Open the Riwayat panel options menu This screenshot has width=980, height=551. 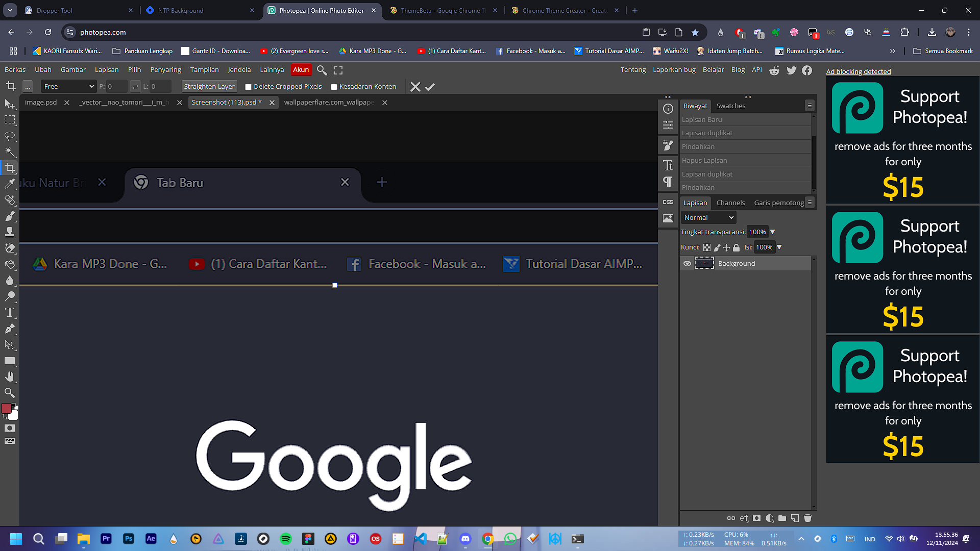pyautogui.click(x=810, y=106)
